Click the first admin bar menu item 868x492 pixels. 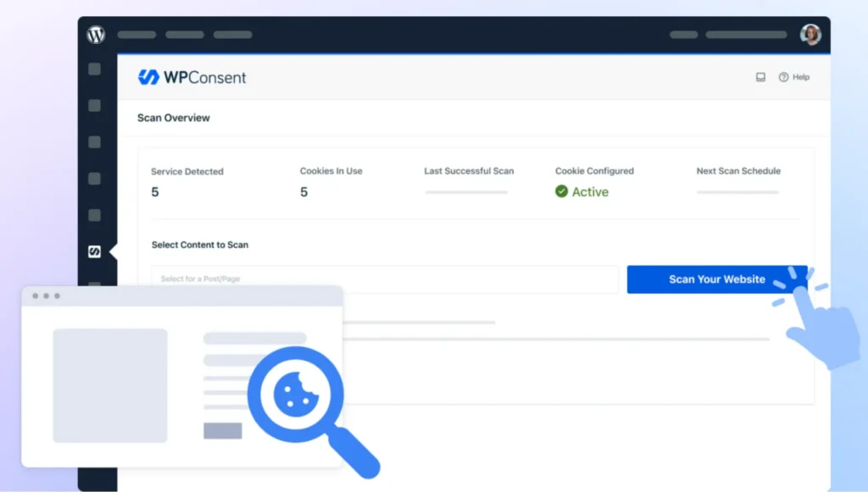136,35
